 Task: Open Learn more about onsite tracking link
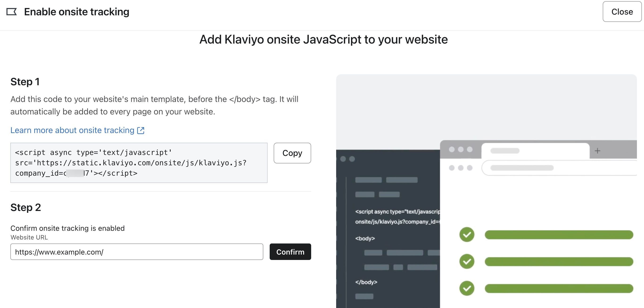(73, 130)
